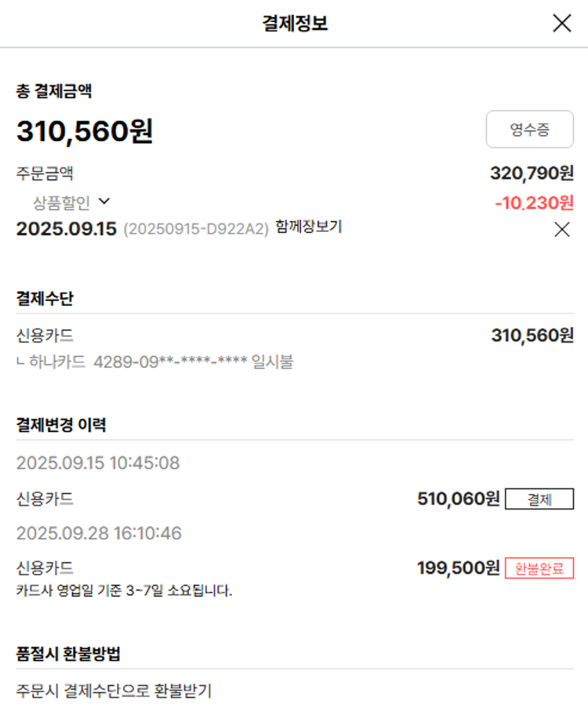
Task: Click the small X beside 함께장보기 row
Action: point(562,230)
